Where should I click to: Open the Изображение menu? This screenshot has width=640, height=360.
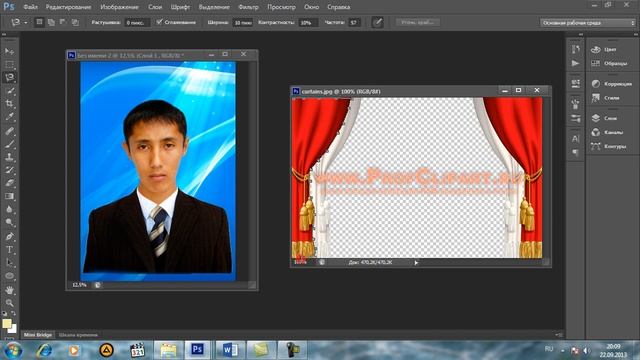point(119,7)
